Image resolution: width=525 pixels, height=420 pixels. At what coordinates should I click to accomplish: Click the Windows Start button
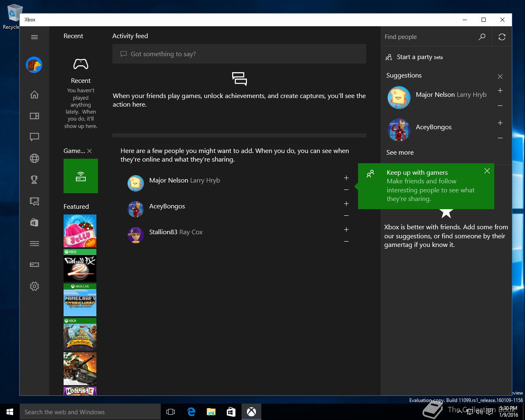10,412
